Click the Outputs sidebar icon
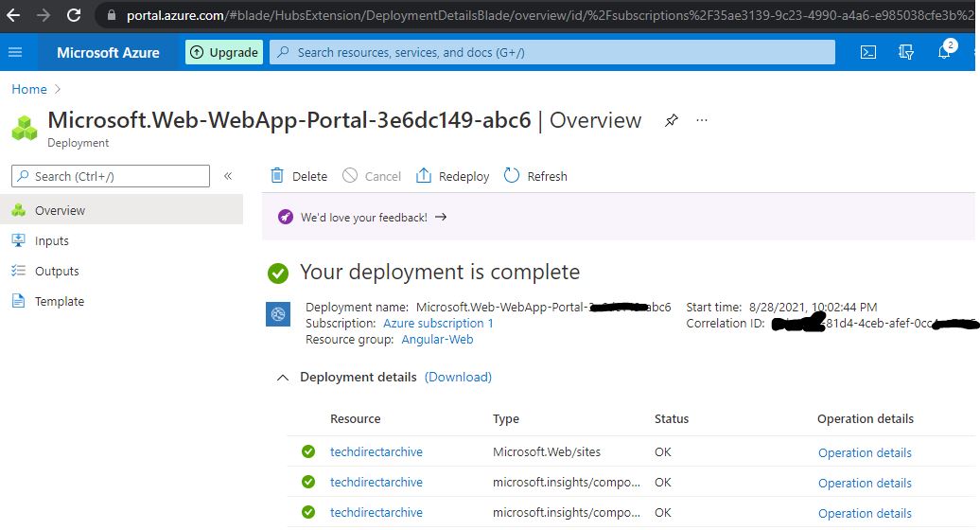980x530 pixels. click(x=19, y=271)
